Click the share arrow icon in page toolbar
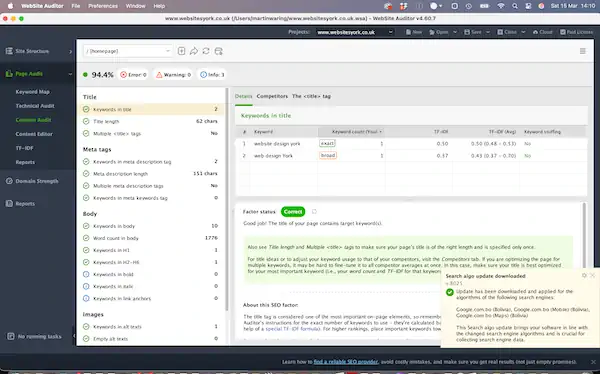Image resolution: width=600 pixels, height=374 pixels. coord(194,51)
